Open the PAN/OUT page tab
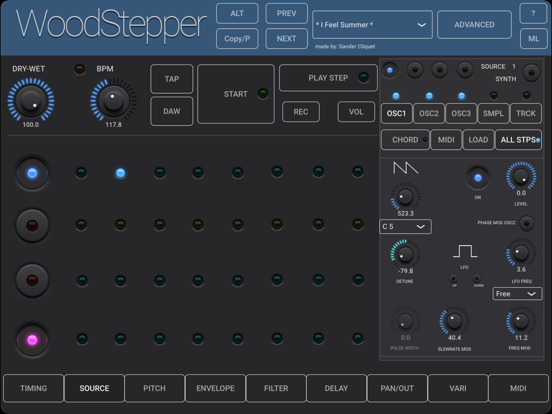This screenshot has width=552, height=414. (397, 388)
